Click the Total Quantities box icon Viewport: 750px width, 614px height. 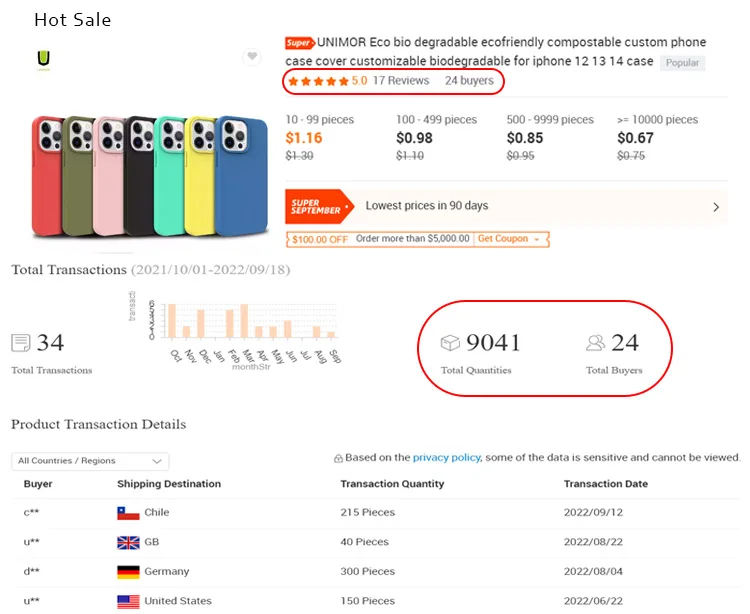451,343
